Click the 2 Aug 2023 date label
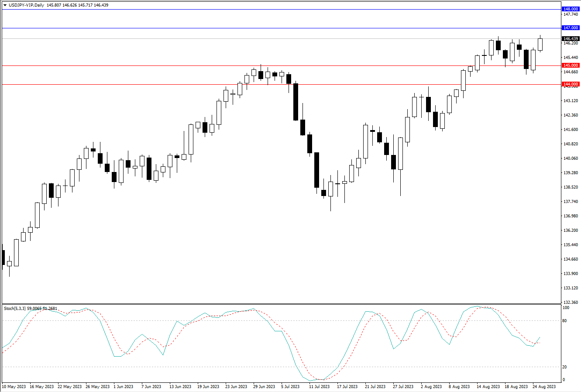Screen dimensions: 581x392 [432, 387]
